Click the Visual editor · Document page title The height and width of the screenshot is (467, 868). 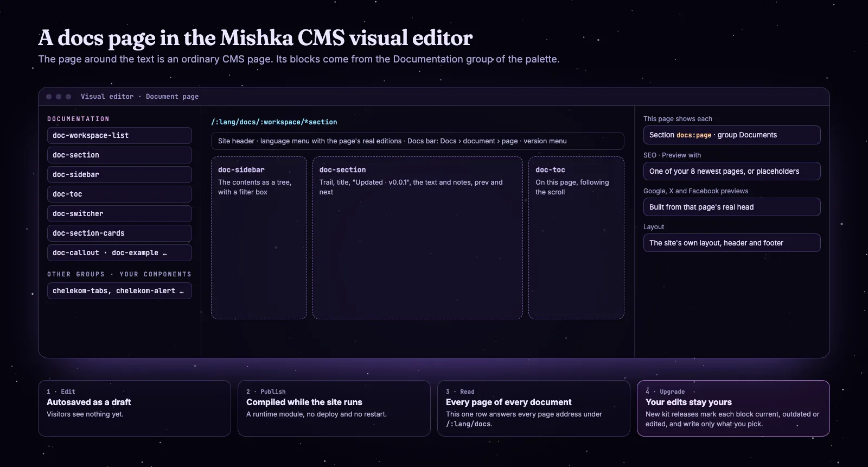click(x=139, y=97)
